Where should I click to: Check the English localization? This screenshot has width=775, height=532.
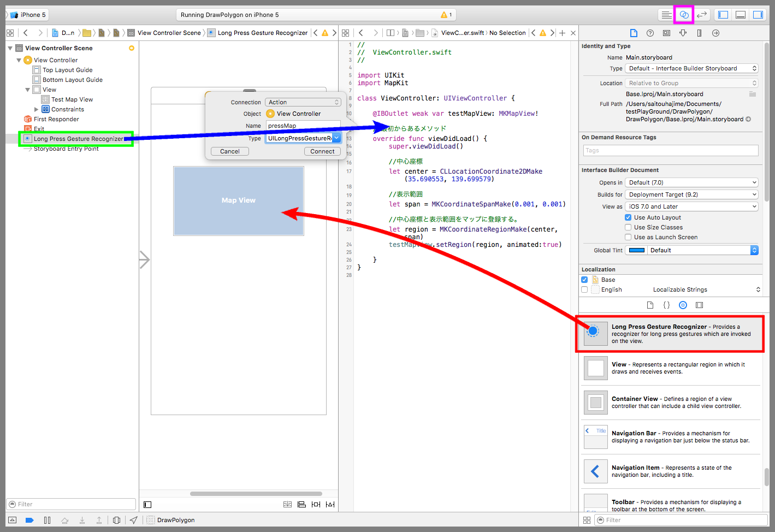(x=584, y=289)
